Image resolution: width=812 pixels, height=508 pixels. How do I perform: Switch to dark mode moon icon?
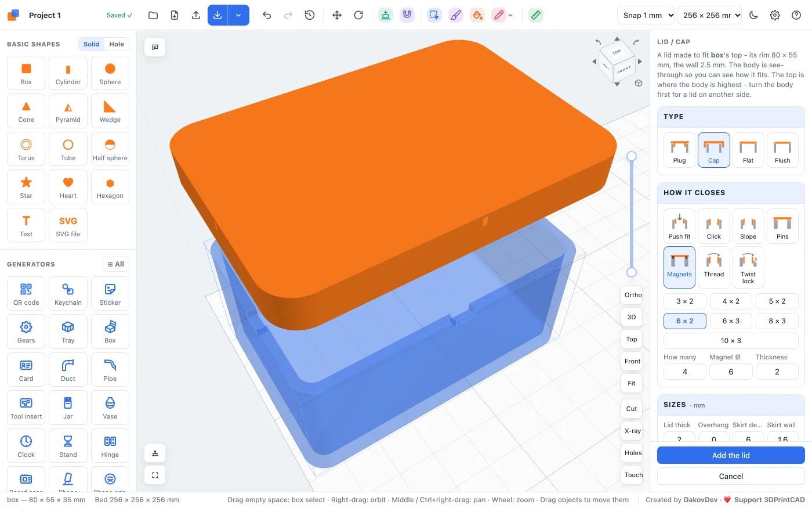(x=753, y=15)
